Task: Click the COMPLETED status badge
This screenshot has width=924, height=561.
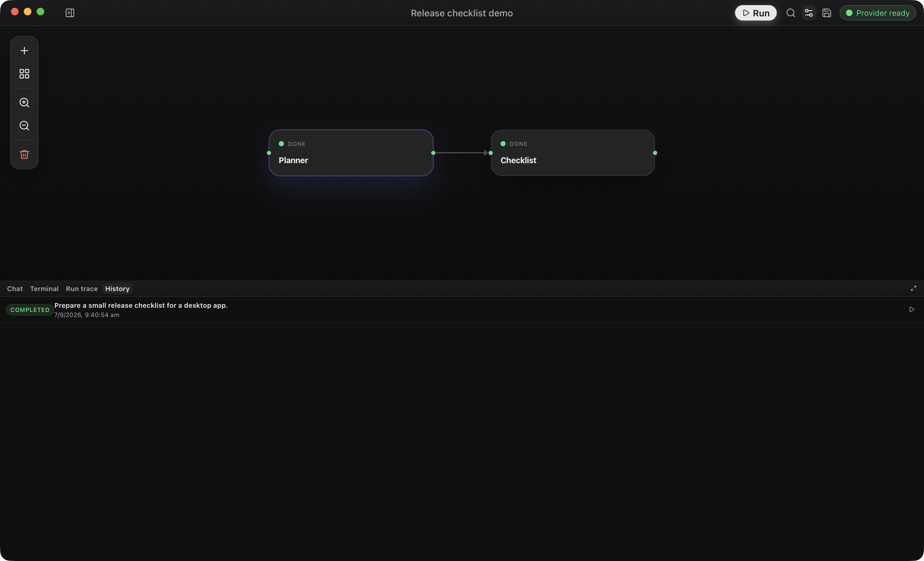Action: (x=30, y=310)
